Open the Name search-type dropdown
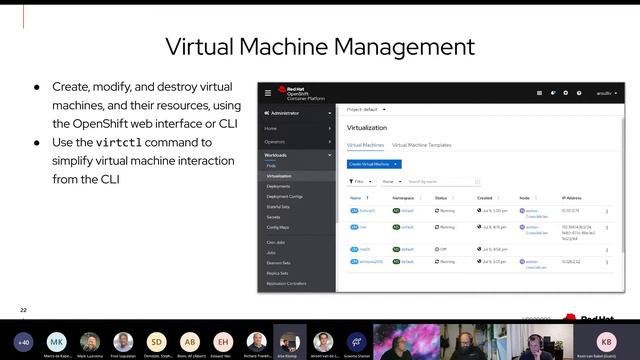 pyautogui.click(x=392, y=181)
